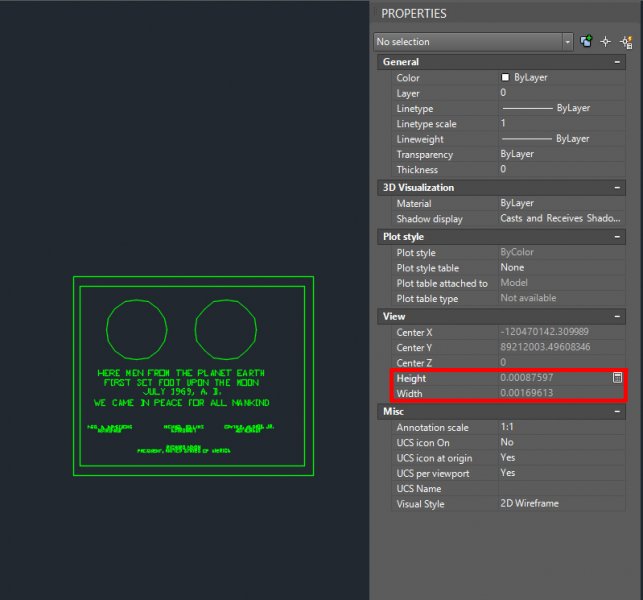Viewport: 643px width, 600px height.
Task: Click the Transparency ByLayer value
Action: (x=562, y=154)
